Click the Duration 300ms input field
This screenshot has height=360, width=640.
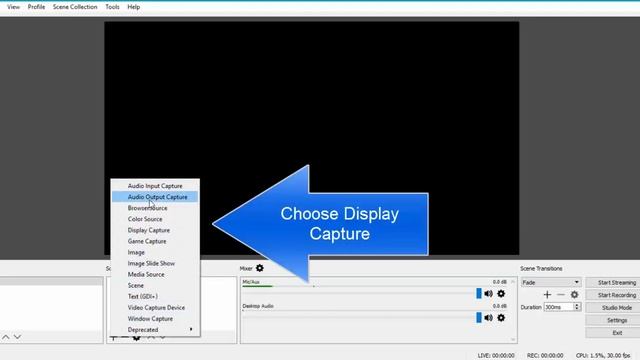point(559,307)
